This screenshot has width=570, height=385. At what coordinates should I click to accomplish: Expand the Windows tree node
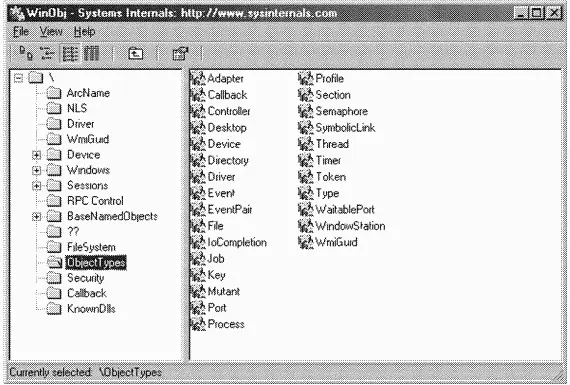(36, 171)
